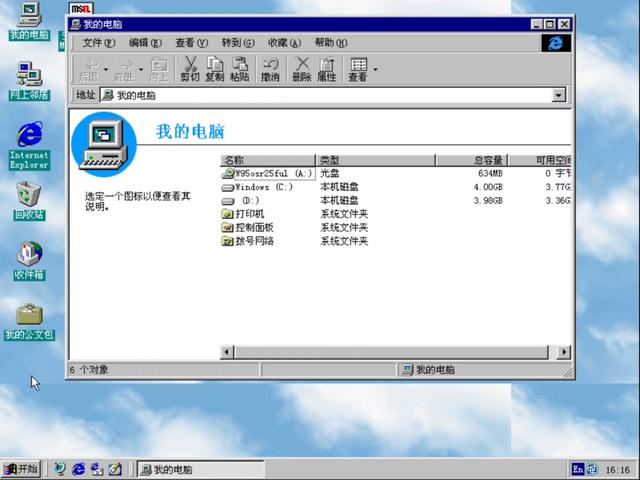
Task: Click the En language indicator in tray
Action: [578, 469]
